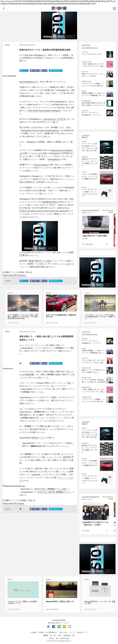Open GQ link in footer
The image size is (118, 644).
pyautogui.click(x=57, y=638)
